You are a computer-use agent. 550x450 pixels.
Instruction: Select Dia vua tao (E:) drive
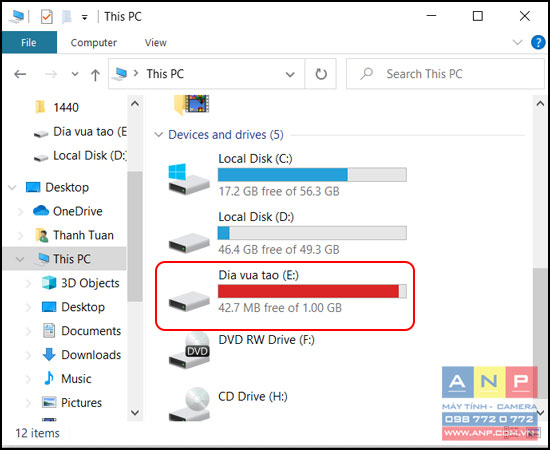285,296
